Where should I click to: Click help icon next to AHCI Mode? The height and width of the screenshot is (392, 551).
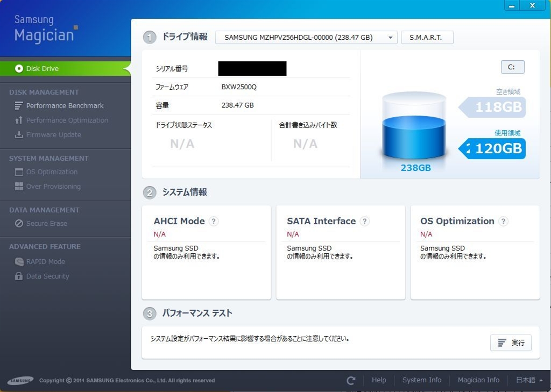pos(213,222)
